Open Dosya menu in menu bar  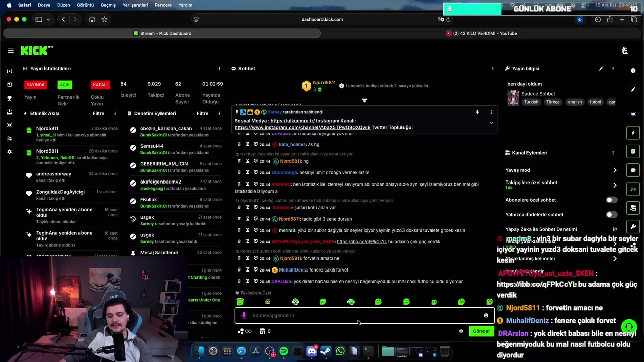tap(44, 5)
